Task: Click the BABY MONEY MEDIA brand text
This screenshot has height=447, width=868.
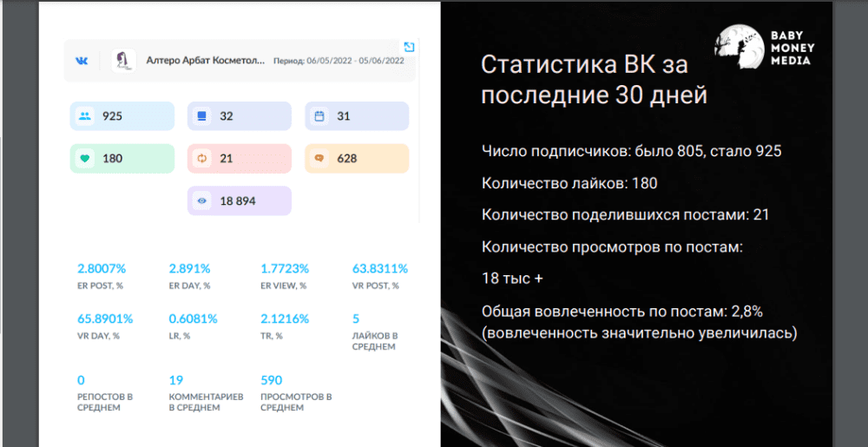Action: tap(792, 48)
